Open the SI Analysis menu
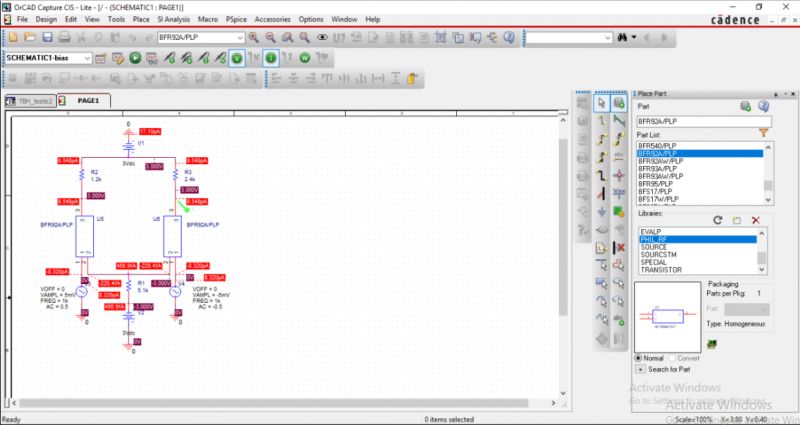The image size is (800, 425). tap(173, 19)
